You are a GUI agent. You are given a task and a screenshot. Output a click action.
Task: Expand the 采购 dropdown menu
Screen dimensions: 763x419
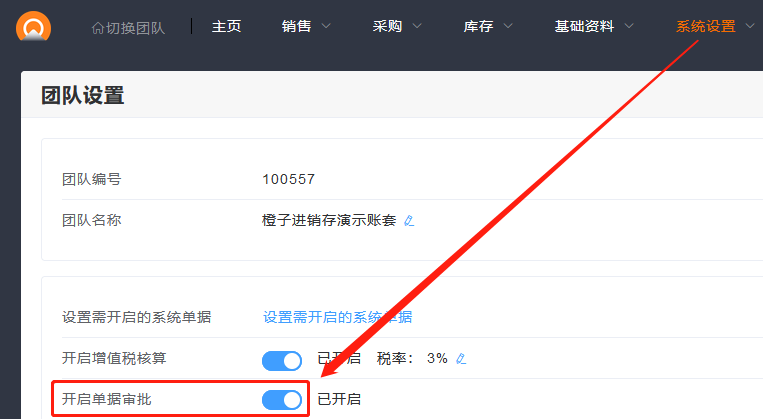(x=397, y=26)
